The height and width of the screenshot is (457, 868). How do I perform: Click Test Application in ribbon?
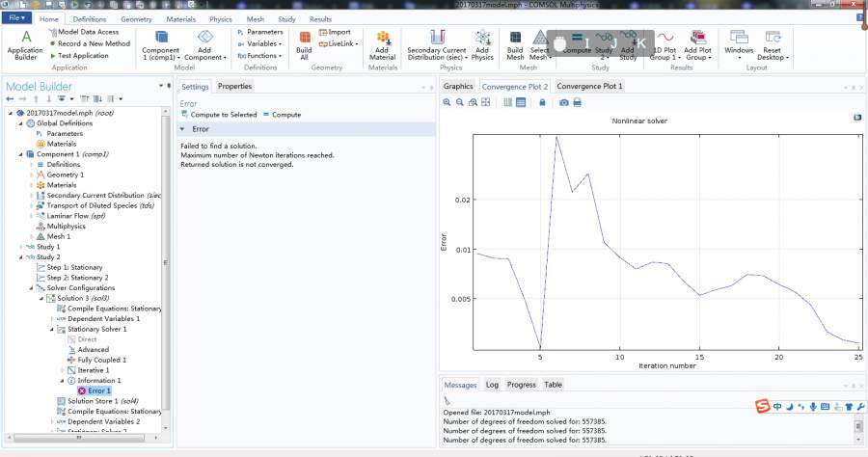coord(79,56)
